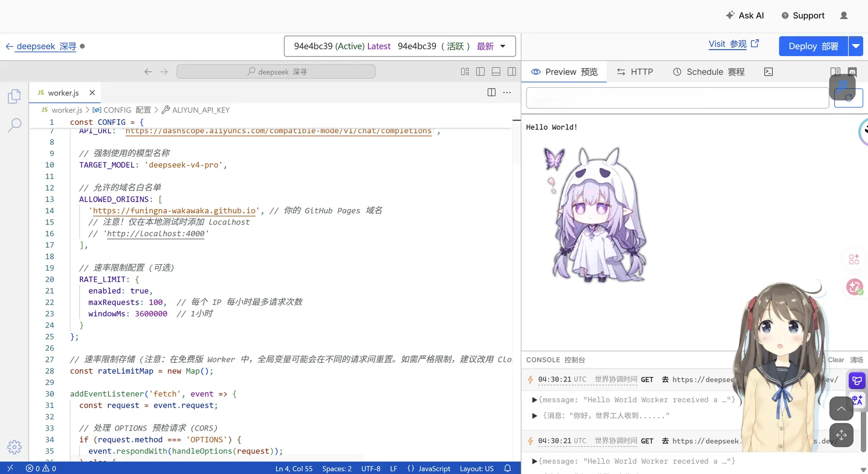The image size is (868, 474).
Task: Open the Discord icon in preview toolbar
Action: point(852,72)
